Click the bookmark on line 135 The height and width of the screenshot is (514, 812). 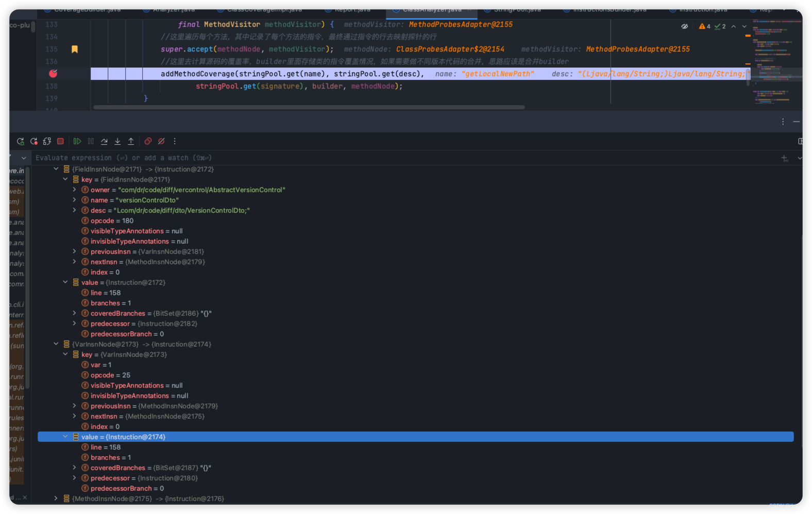coord(75,49)
